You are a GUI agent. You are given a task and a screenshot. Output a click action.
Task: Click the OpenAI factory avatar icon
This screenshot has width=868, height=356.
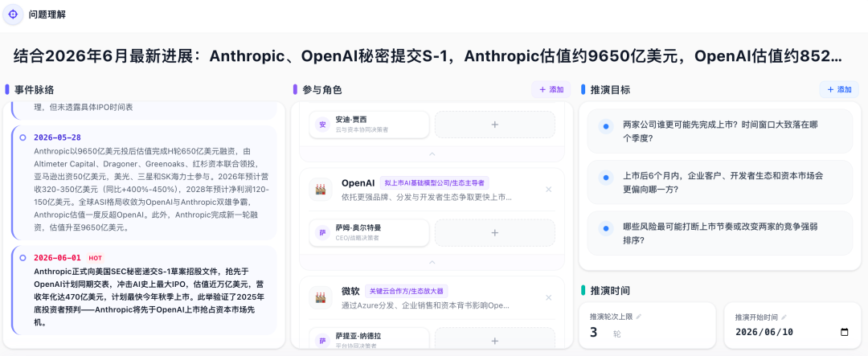321,190
